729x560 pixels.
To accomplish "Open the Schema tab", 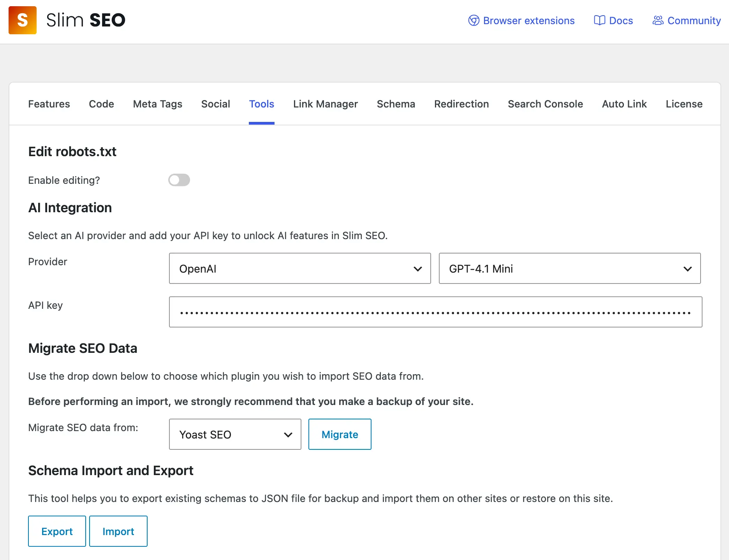I will (x=396, y=104).
